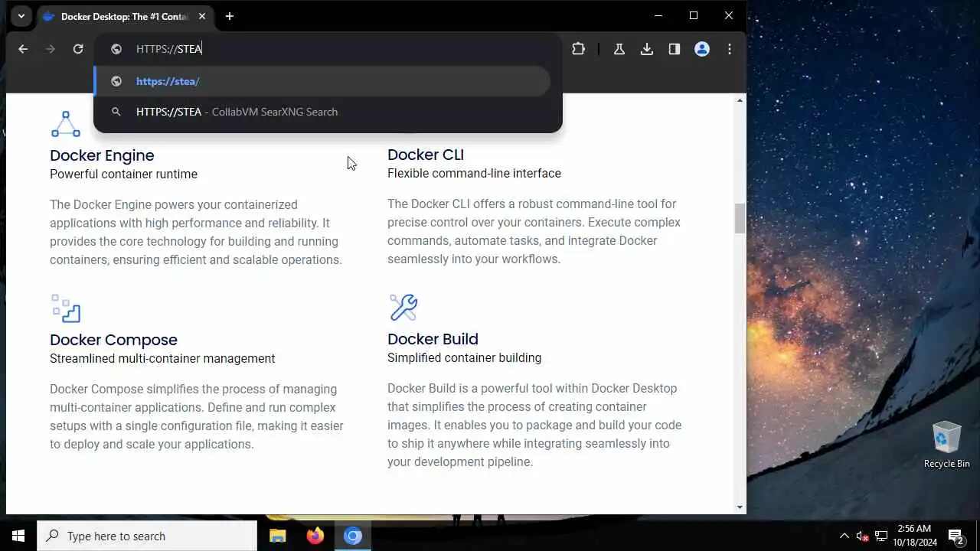
Task: Click 'Simplified container building' subtitle
Action: (464, 357)
